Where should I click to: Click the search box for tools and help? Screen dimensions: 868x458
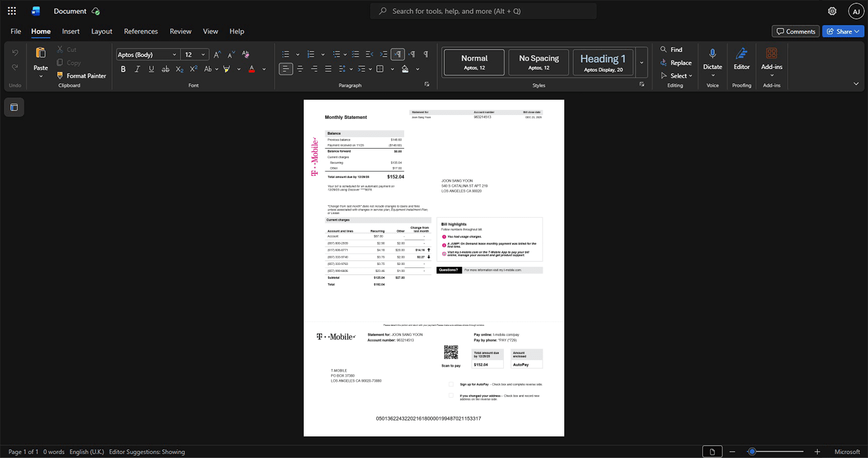click(x=484, y=11)
